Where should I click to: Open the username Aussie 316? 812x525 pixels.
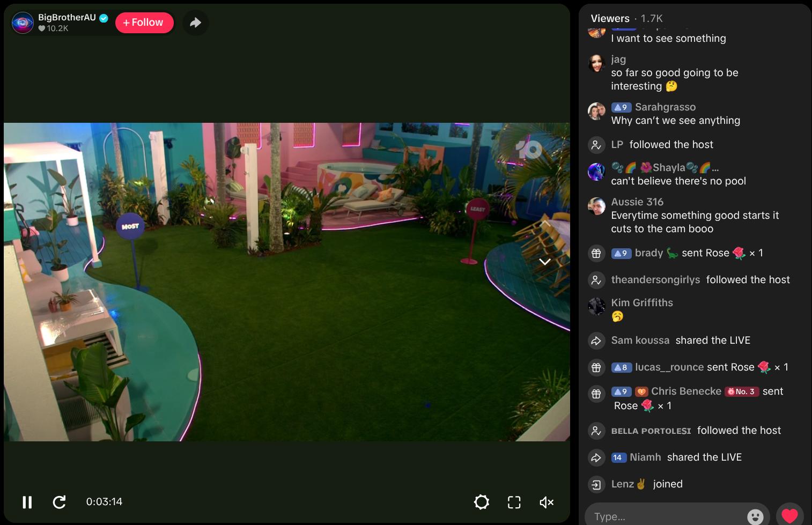click(x=637, y=202)
